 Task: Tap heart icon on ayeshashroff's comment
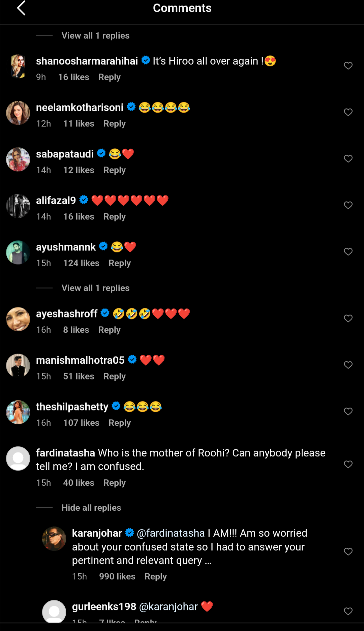pyautogui.click(x=348, y=319)
